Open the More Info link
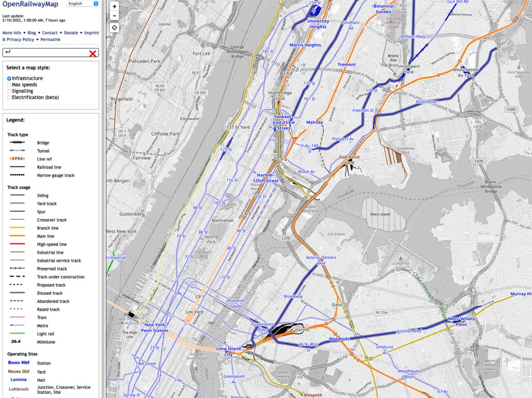Viewport: 532px width, 398px height. (x=12, y=33)
